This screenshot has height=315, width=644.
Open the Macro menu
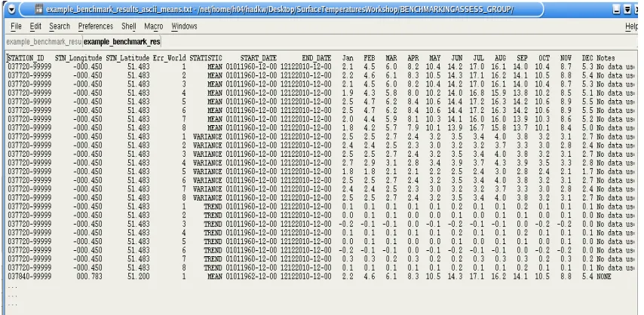154,26
